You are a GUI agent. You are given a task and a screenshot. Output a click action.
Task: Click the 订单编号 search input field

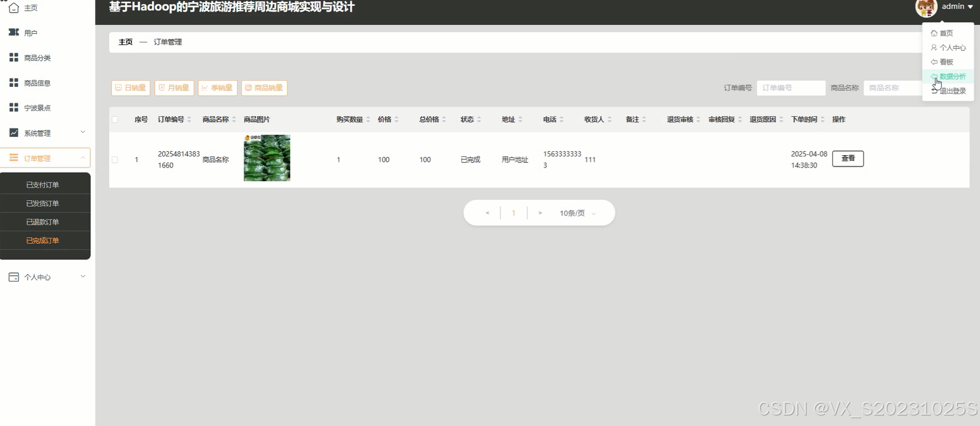click(x=791, y=88)
